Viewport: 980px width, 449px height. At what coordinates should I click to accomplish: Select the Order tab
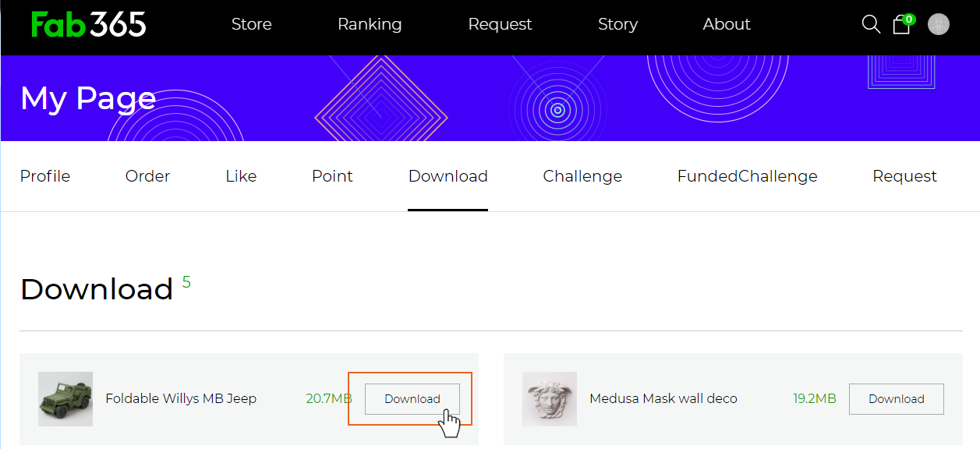[x=147, y=176]
